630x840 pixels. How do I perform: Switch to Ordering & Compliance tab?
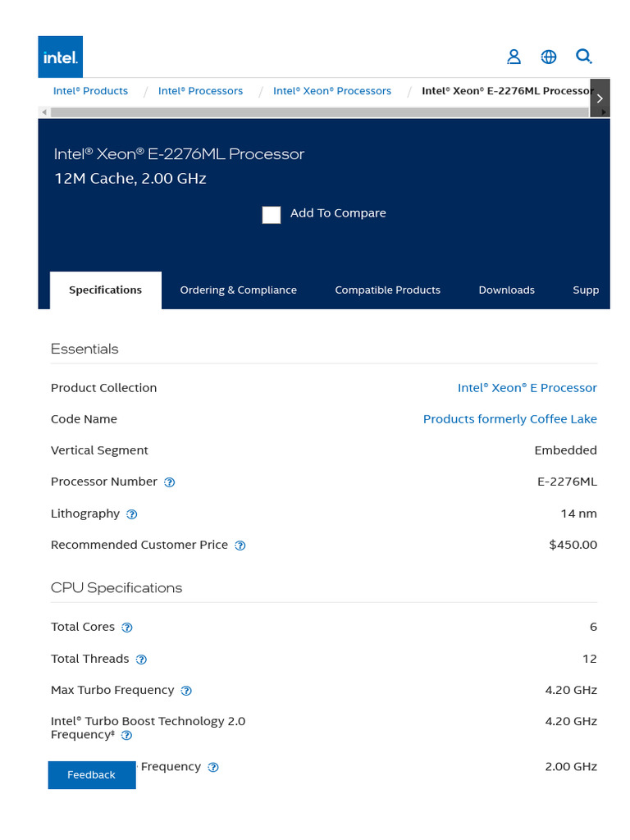pos(238,290)
